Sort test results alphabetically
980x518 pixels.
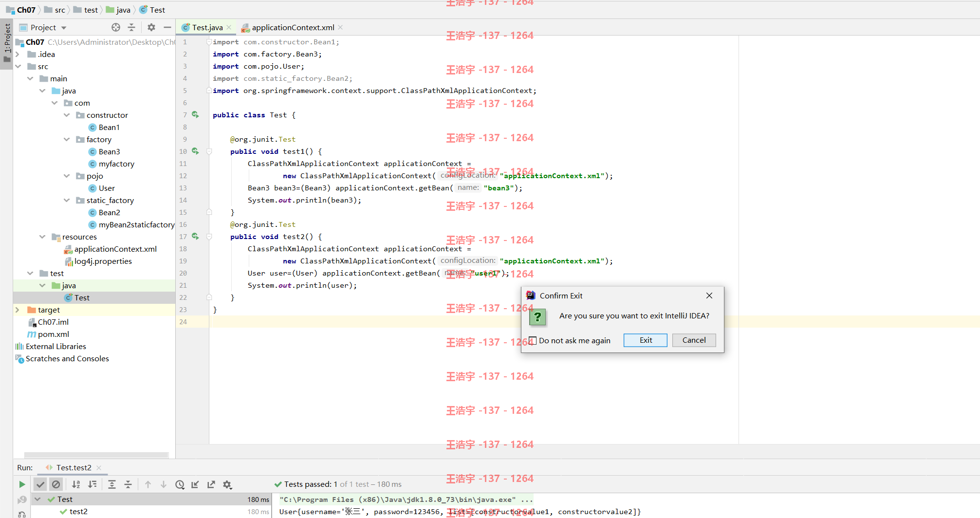(76, 484)
